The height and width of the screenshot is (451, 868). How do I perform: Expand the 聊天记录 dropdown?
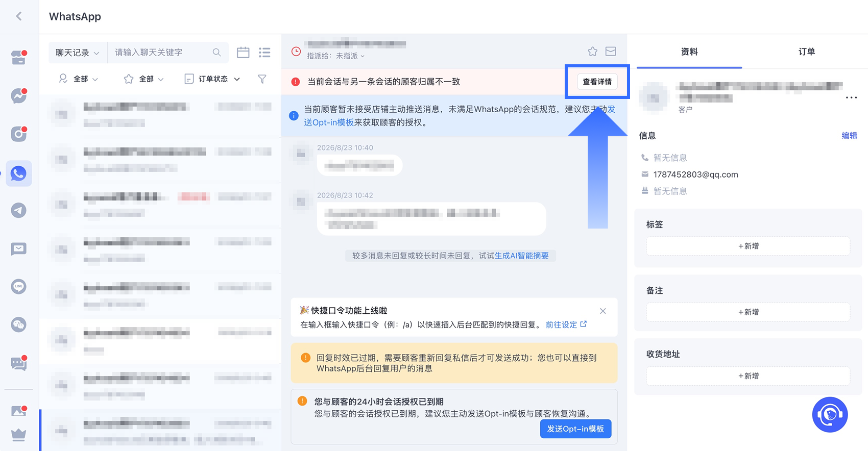coord(78,53)
